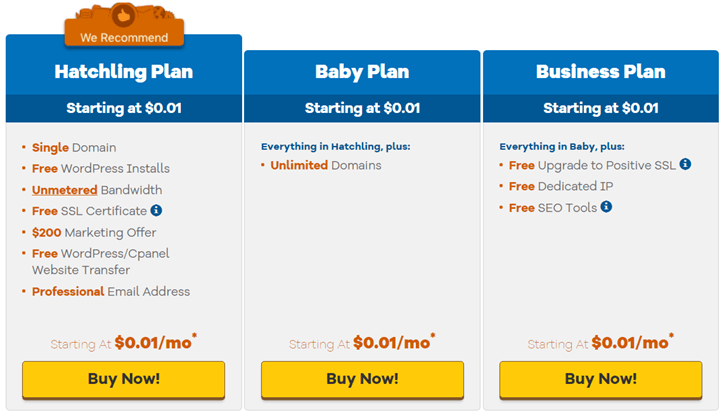Image resolution: width=722 pixels, height=415 pixels.
Task: Click the We Recommend thumbs-up badge
Action: [124, 25]
